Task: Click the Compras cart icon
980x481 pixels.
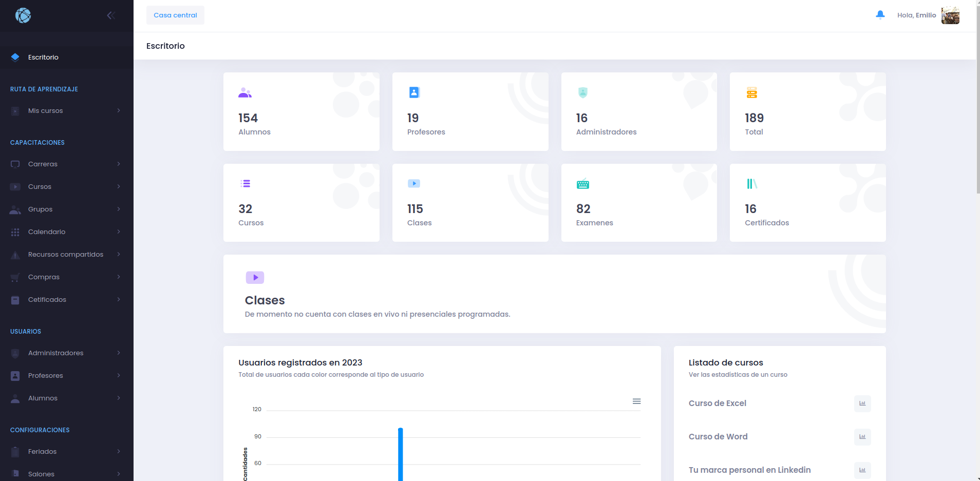Action: (15, 277)
